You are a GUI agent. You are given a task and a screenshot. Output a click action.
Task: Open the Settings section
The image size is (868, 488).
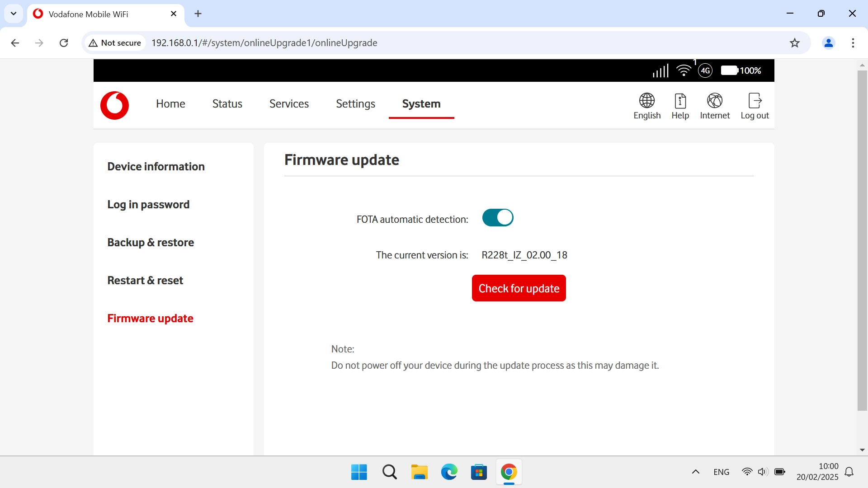(355, 103)
